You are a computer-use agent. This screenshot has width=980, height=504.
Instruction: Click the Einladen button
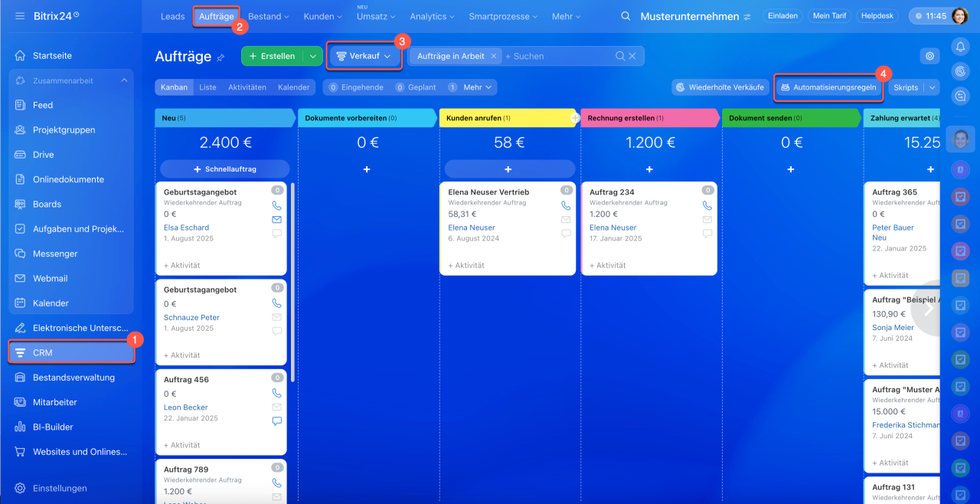coord(782,15)
